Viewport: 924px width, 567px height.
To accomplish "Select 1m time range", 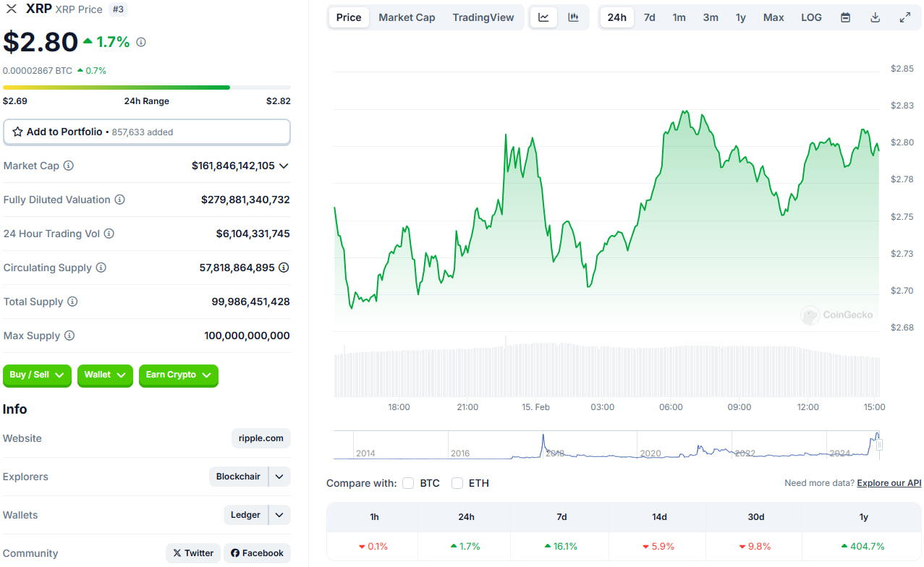I will pos(679,17).
